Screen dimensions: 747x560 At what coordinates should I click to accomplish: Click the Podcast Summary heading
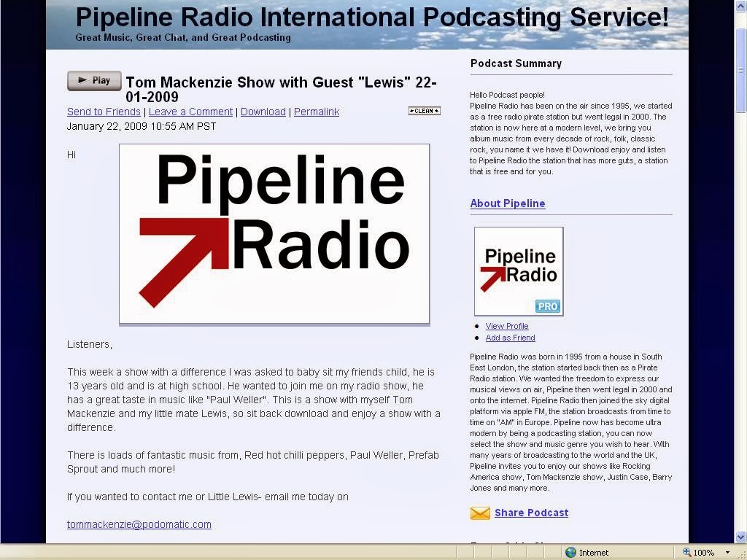pyautogui.click(x=516, y=63)
